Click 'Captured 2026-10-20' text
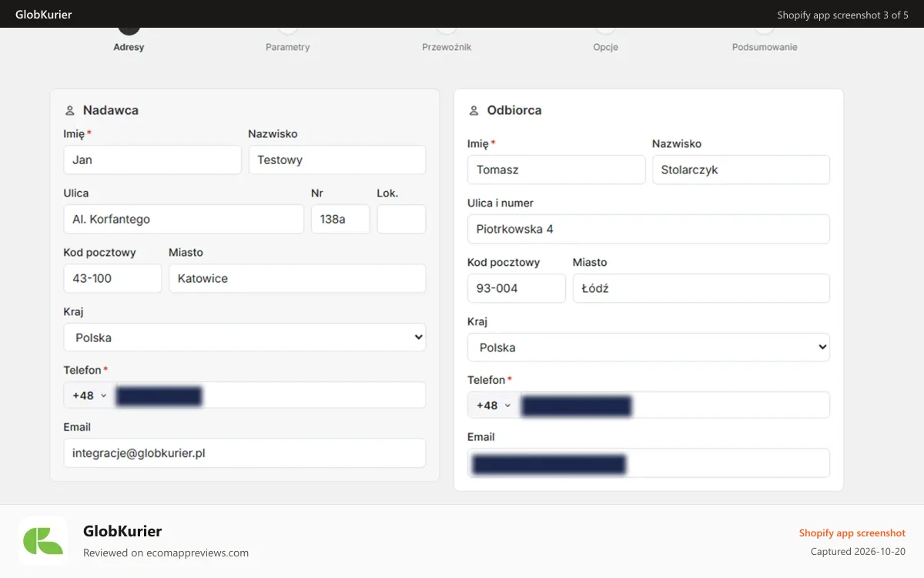Image resolution: width=924 pixels, height=578 pixels. tap(858, 551)
